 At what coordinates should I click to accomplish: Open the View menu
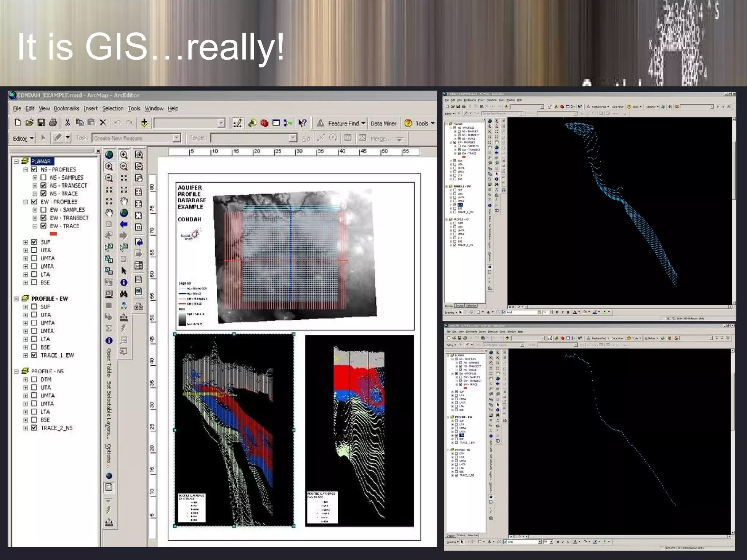(44, 108)
